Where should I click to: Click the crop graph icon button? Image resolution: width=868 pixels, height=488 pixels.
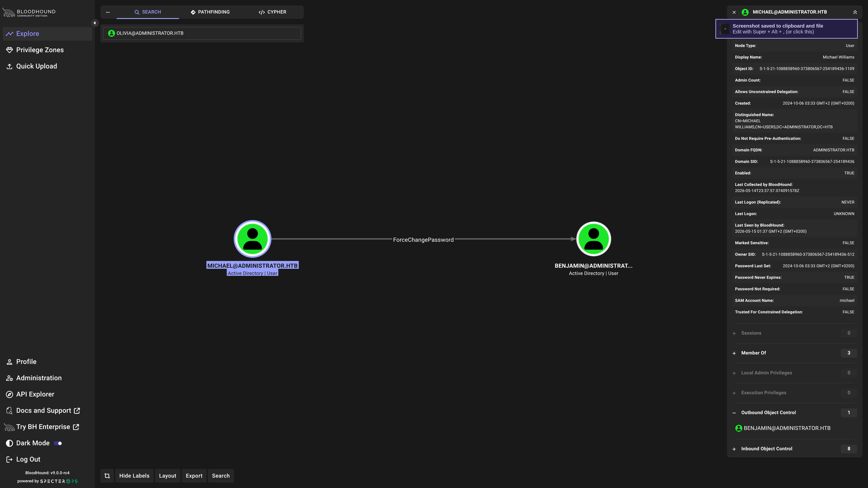107,476
